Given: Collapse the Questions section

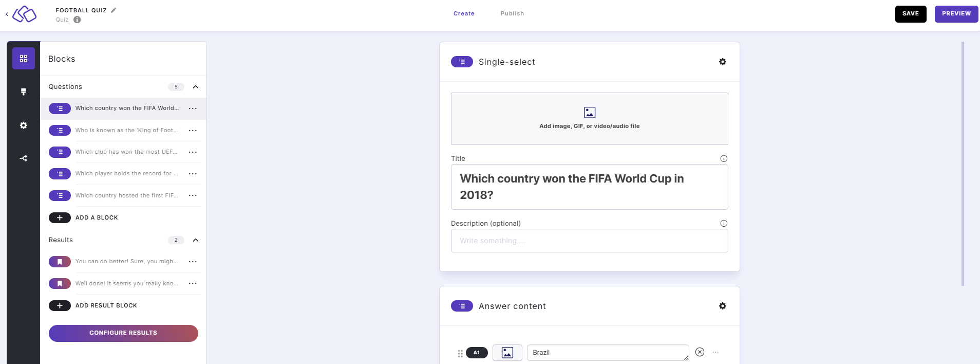Looking at the screenshot, I should pyautogui.click(x=196, y=87).
